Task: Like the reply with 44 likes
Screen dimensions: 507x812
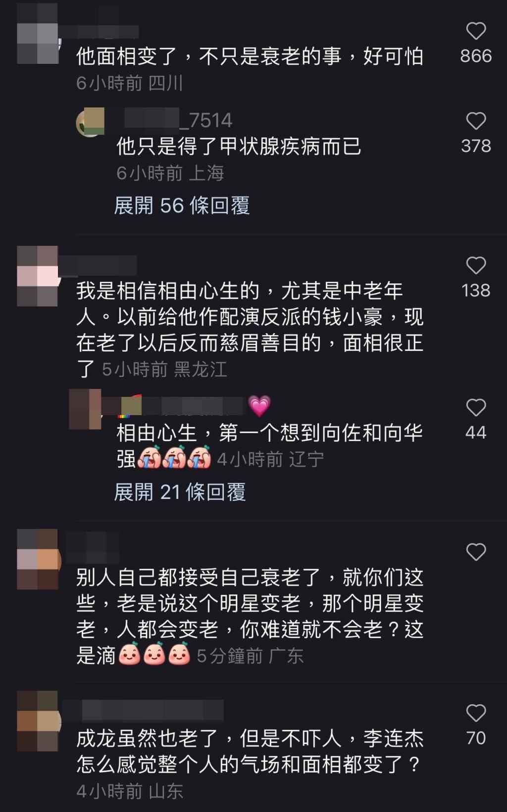Action: pyautogui.click(x=476, y=408)
